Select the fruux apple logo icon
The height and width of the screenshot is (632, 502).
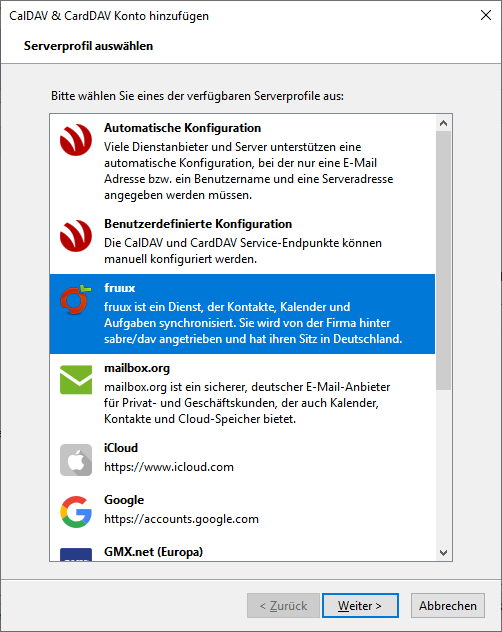pos(75,299)
